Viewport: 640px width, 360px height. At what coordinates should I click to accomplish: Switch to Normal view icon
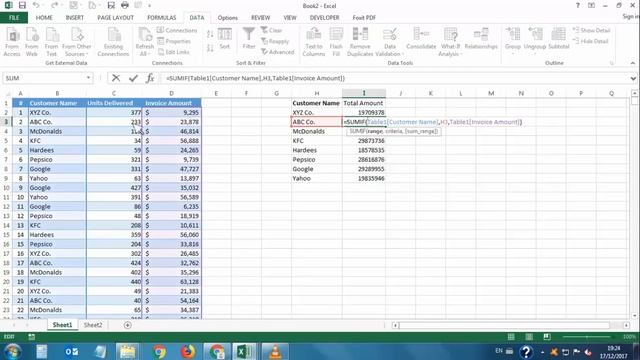[x=511, y=337]
